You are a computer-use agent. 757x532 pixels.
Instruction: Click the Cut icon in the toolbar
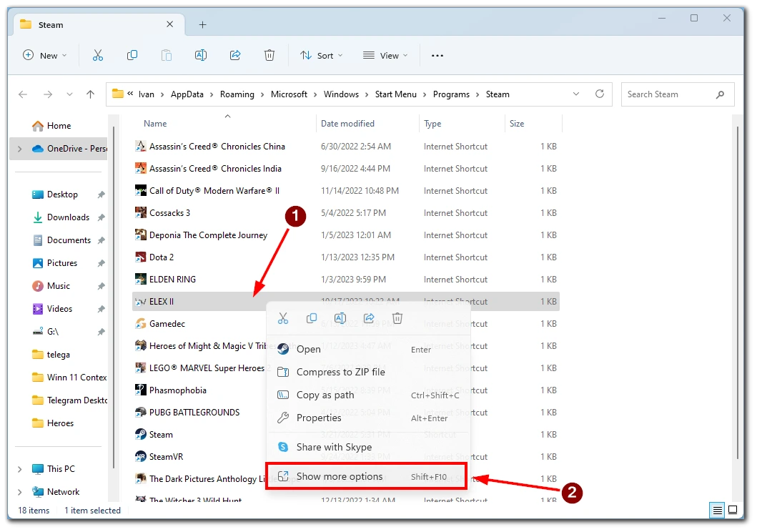coord(98,56)
